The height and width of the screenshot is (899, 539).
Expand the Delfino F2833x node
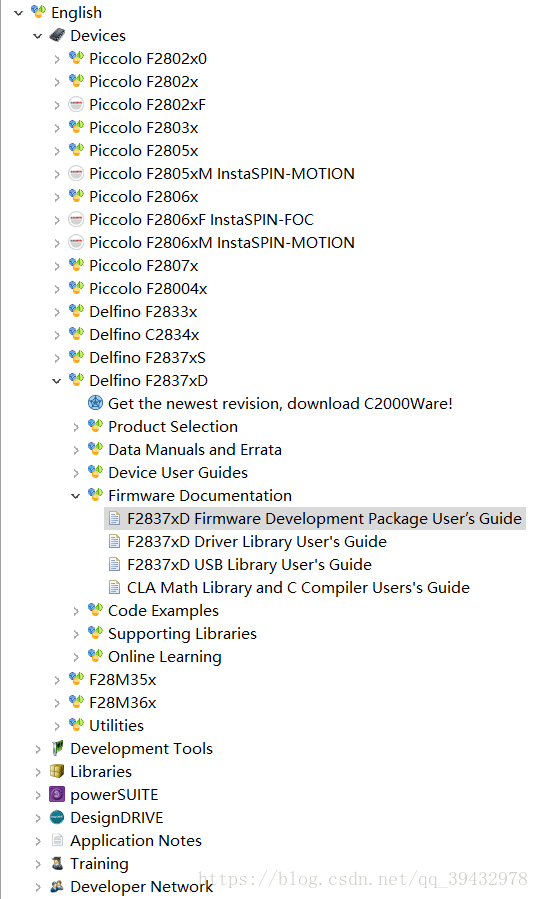pos(57,312)
